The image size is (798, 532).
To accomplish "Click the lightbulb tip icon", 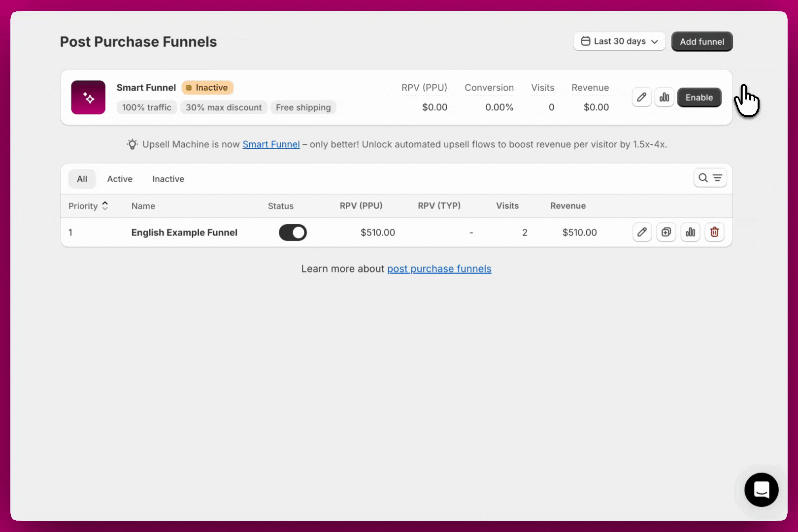I will click(x=132, y=144).
